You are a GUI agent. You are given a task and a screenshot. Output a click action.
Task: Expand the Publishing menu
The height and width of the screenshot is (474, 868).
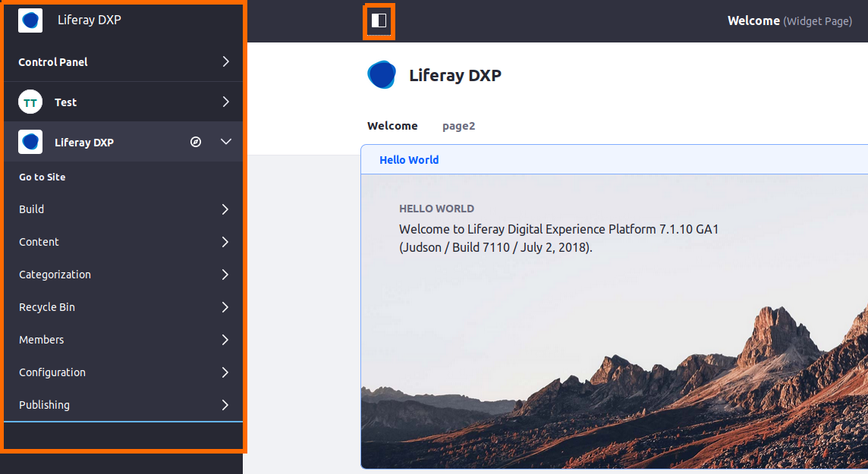(x=225, y=405)
